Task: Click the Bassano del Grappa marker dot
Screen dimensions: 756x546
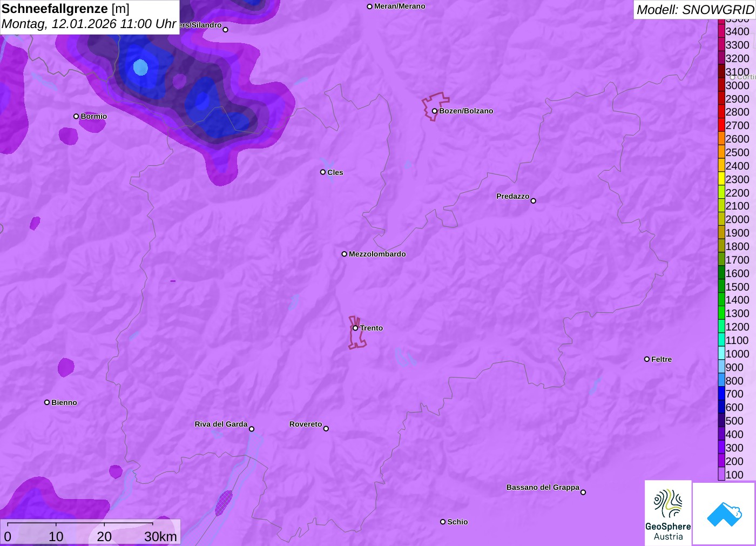Action: pyautogui.click(x=583, y=492)
